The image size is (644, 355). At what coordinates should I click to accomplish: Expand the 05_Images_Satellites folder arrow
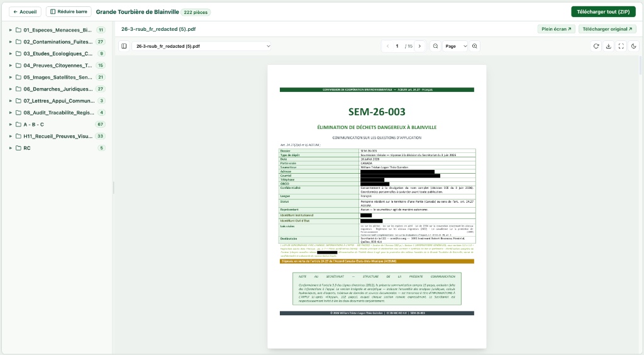(x=11, y=77)
